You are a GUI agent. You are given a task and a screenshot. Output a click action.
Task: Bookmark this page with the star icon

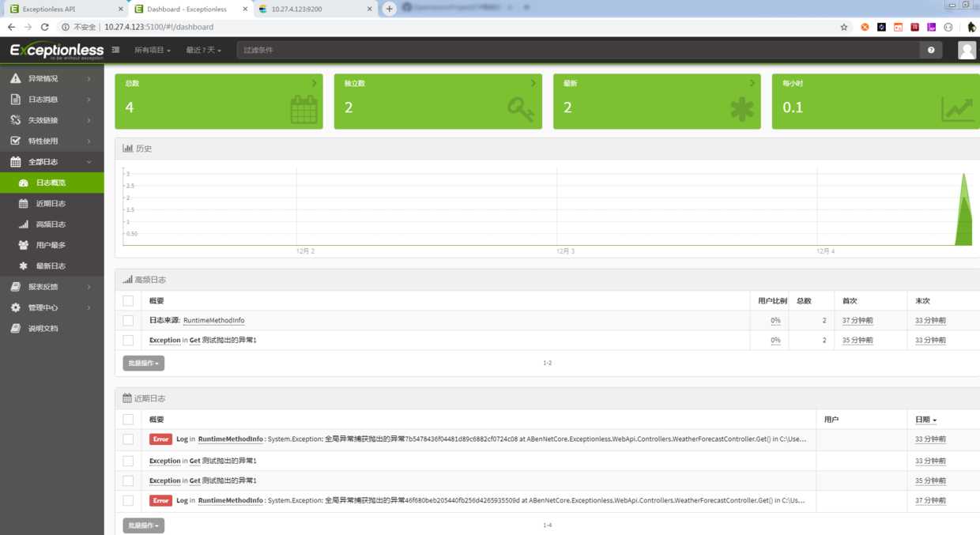click(x=844, y=27)
